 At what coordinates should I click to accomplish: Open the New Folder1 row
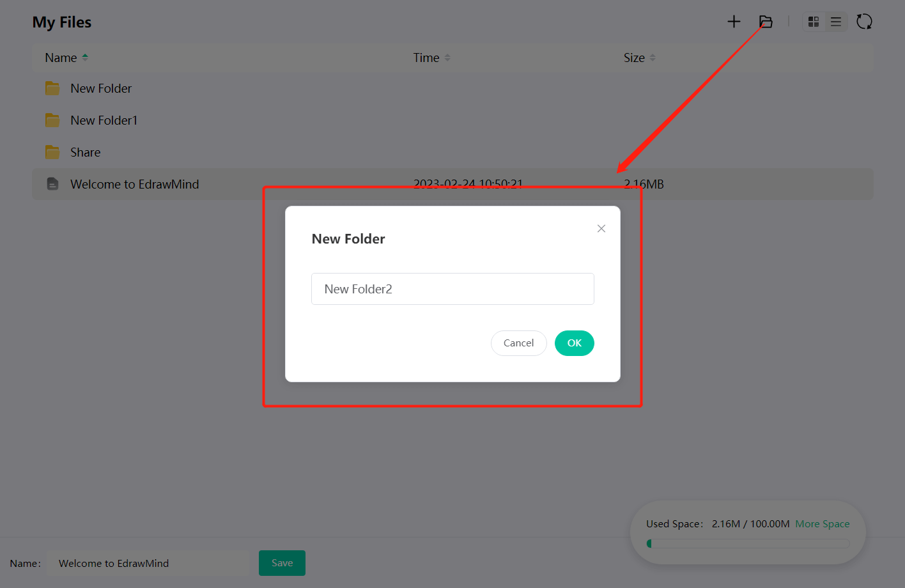coord(452,120)
